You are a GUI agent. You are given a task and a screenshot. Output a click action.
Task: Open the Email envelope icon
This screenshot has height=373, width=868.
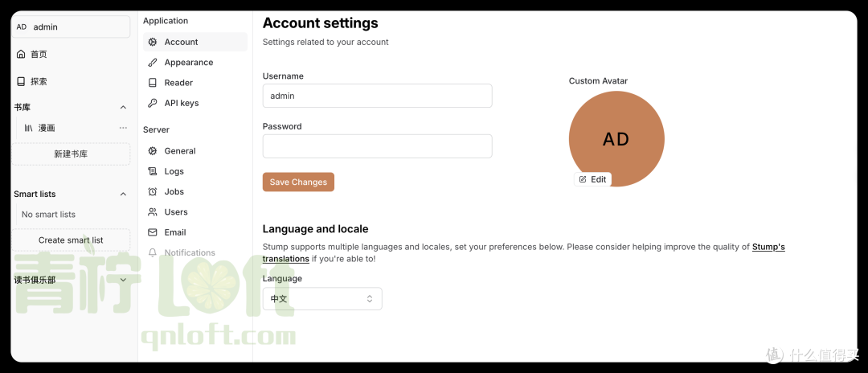point(152,232)
